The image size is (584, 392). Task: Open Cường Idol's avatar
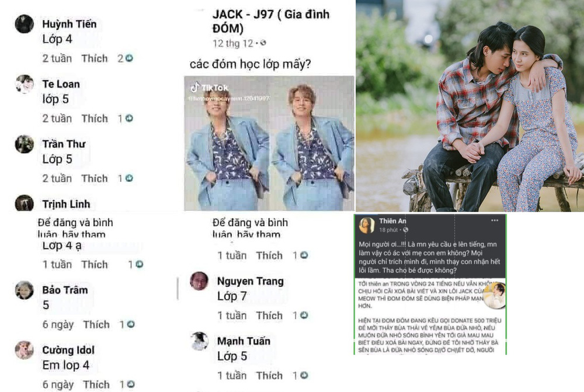pos(24,350)
